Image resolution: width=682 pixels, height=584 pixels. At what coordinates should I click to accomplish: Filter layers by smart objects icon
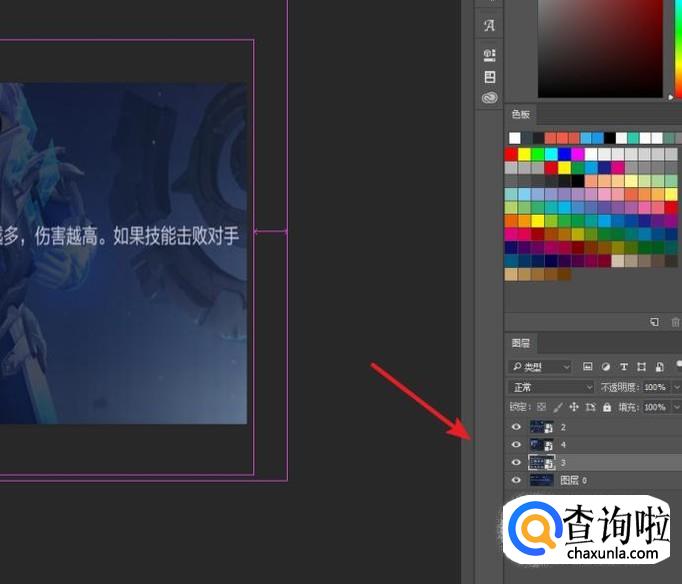pyautogui.click(x=659, y=367)
